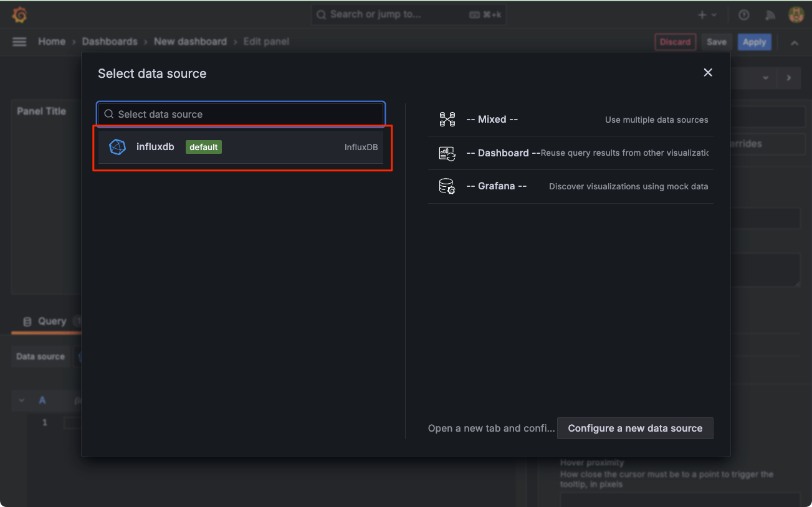The width and height of the screenshot is (812, 507).
Task: Click the Dashboard data source icon
Action: tap(447, 153)
